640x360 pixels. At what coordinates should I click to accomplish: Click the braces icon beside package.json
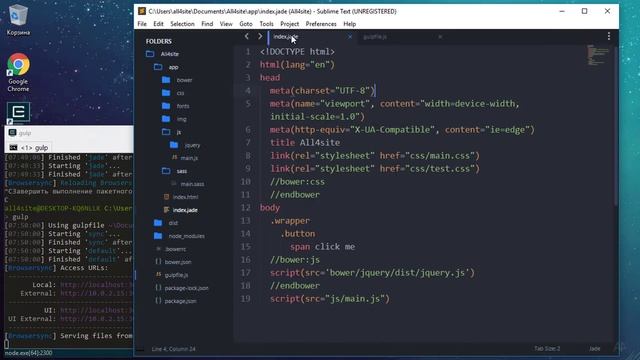tap(158, 301)
